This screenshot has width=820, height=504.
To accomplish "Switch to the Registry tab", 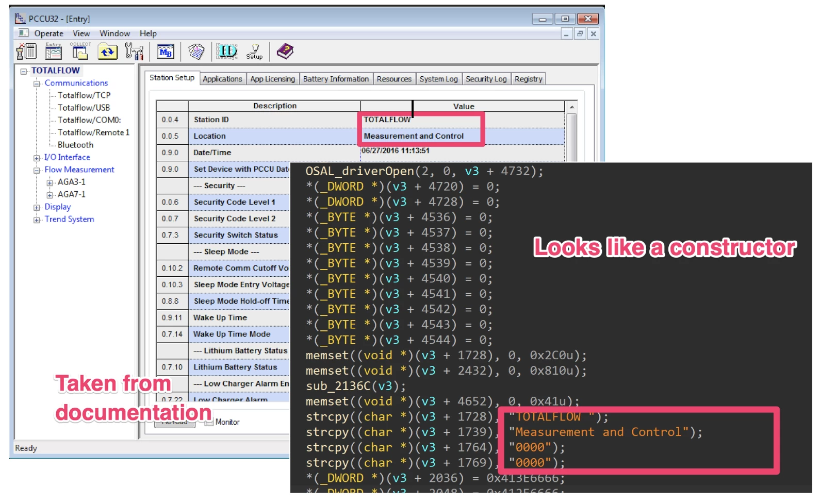I will point(528,79).
